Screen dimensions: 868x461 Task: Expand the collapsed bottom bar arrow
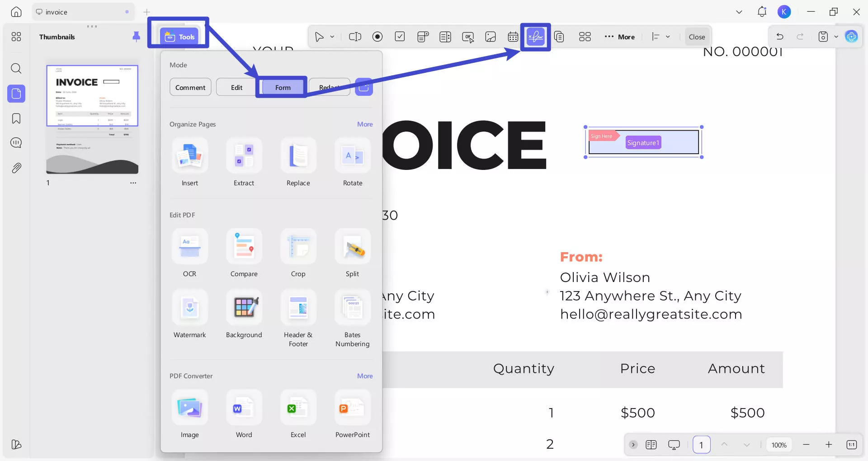point(633,445)
